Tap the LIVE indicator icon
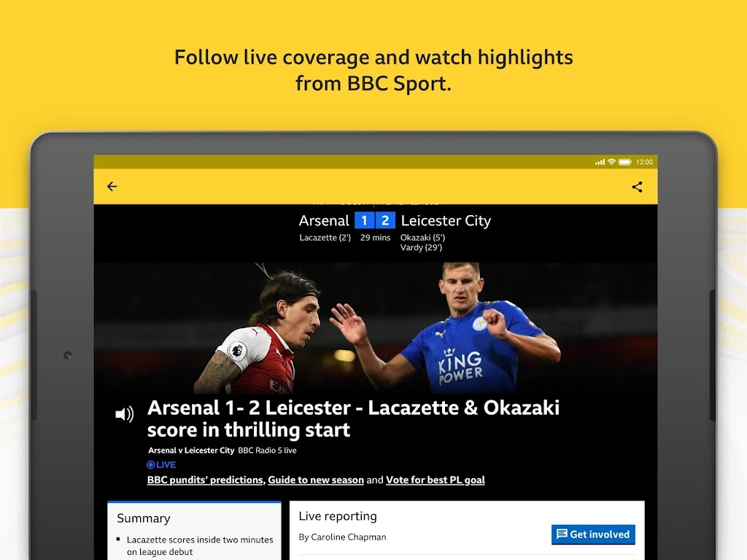Screen dimensions: 747x560 coord(150,464)
